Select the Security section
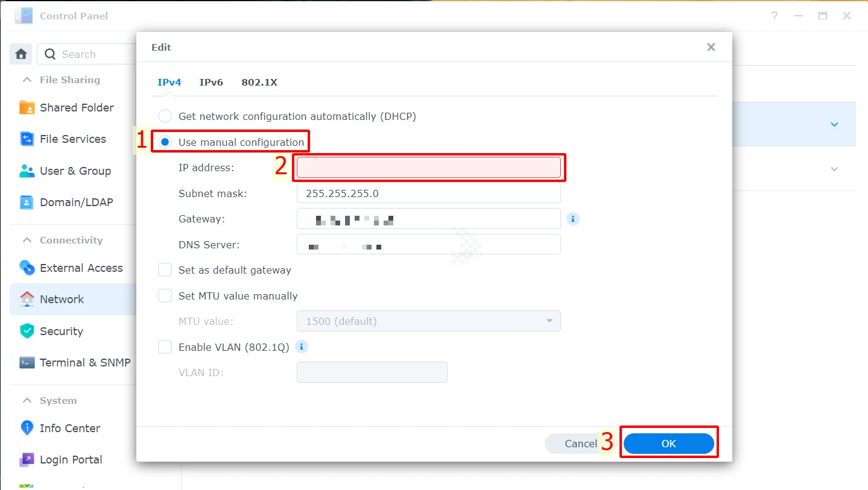This screenshot has width=868, height=490. pos(61,331)
